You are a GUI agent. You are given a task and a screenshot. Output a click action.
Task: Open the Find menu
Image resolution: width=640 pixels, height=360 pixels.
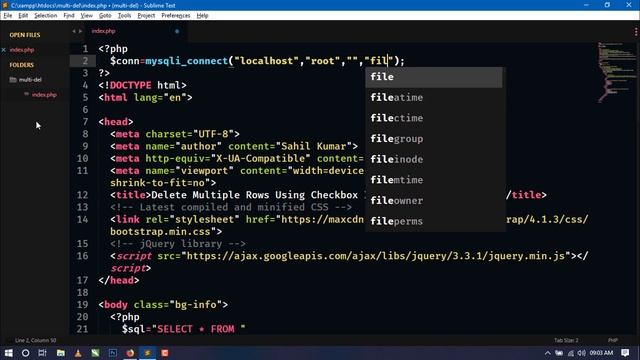click(x=69, y=16)
